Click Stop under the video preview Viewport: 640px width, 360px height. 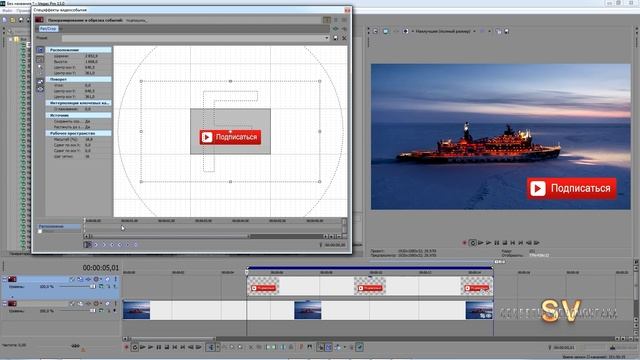(505, 242)
